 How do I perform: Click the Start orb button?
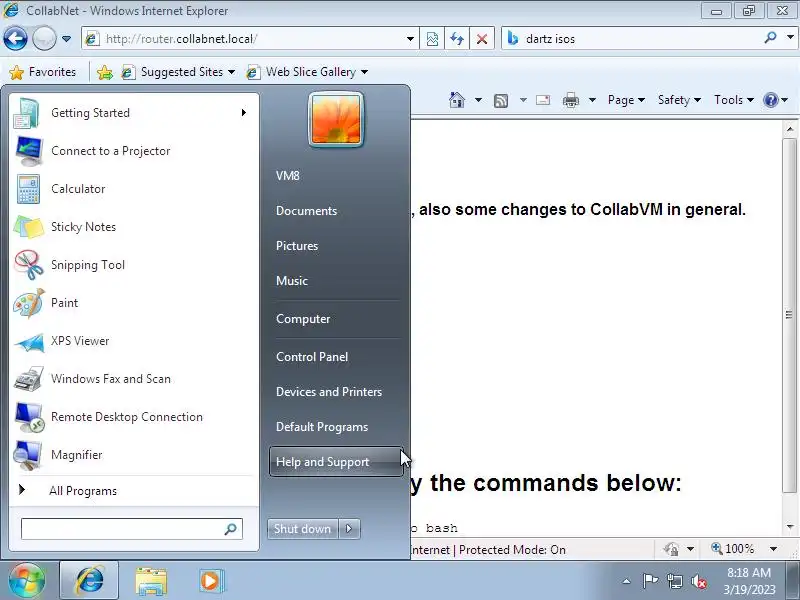click(x=27, y=580)
